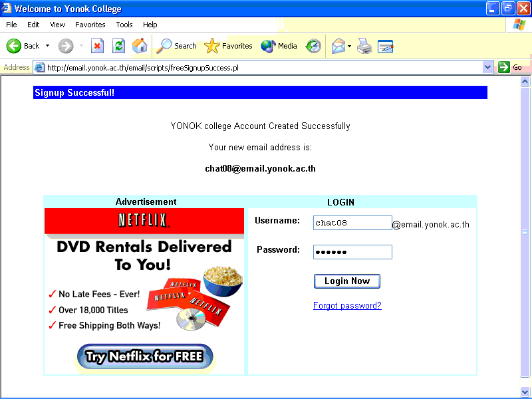Follow the Forgot password? link
532x399 pixels.
347,306
